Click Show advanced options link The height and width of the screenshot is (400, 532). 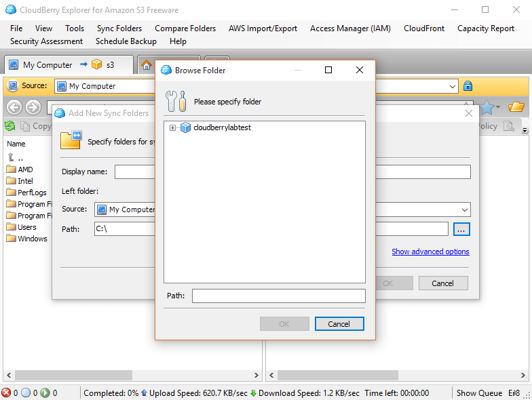(x=430, y=252)
